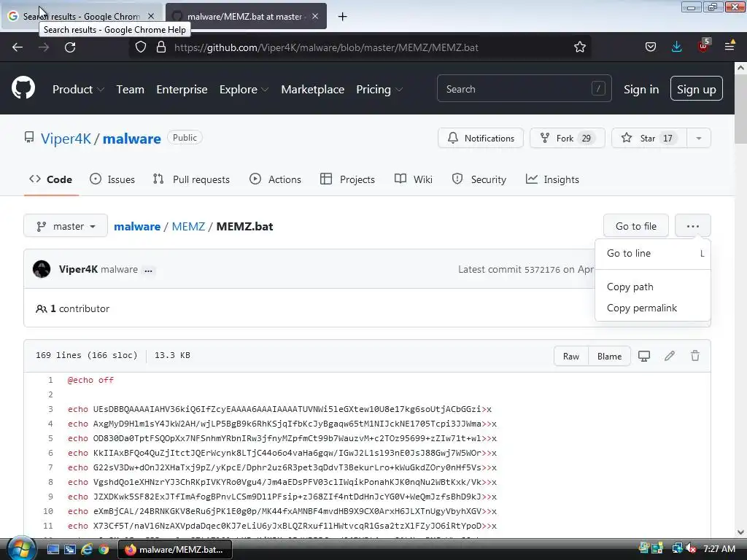Expand the Explore menu

click(x=244, y=90)
